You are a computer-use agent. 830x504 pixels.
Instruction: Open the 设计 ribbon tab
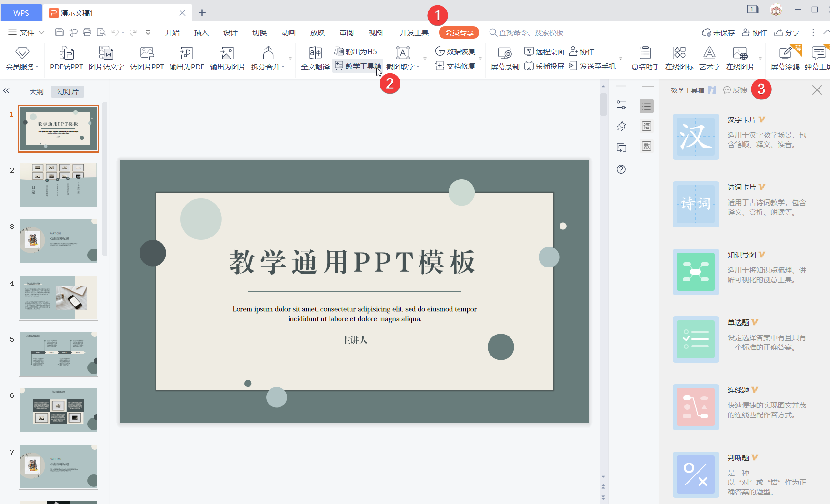click(x=230, y=32)
